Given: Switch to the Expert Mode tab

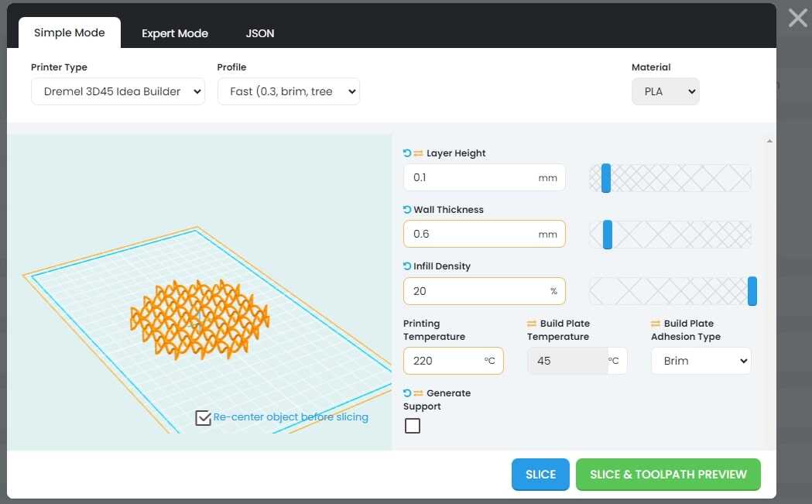Looking at the screenshot, I should click(x=174, y=33).
